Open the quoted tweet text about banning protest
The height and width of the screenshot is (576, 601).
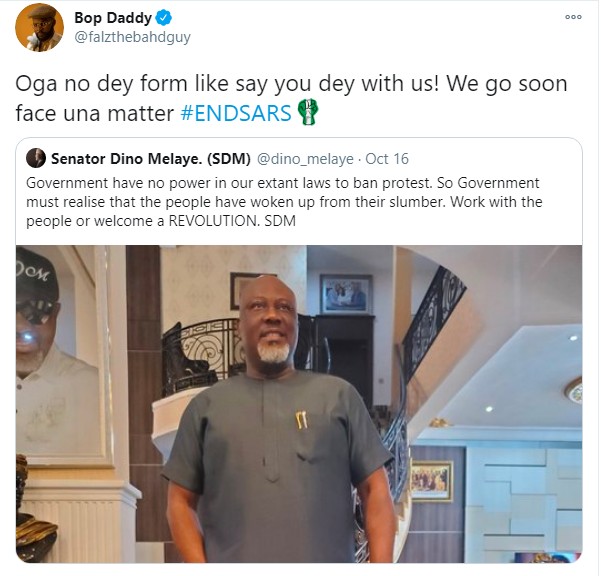point(284,202)
